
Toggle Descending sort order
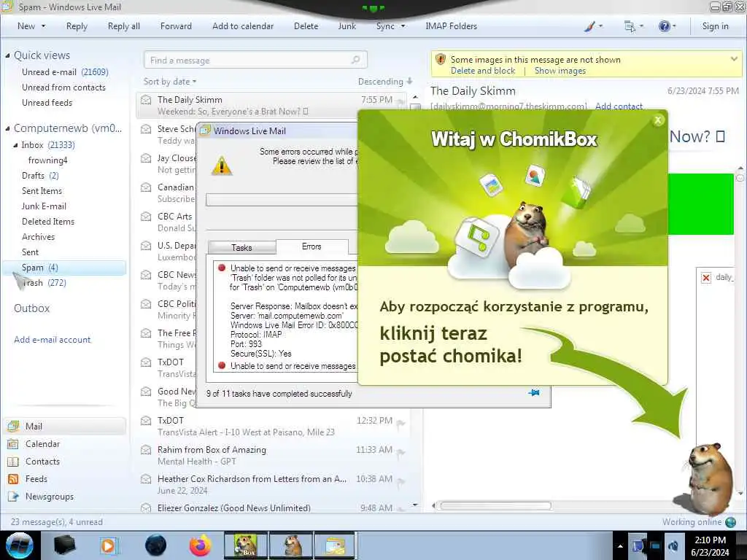tap(385, 82)
